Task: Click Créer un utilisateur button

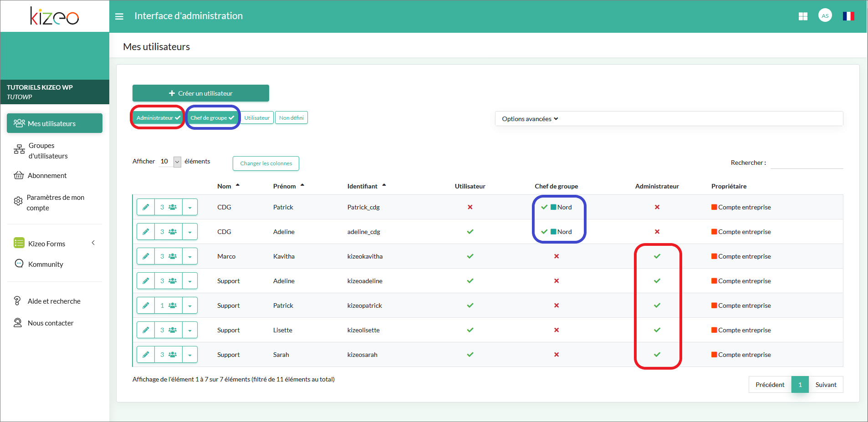Action: tap(201, 93)
